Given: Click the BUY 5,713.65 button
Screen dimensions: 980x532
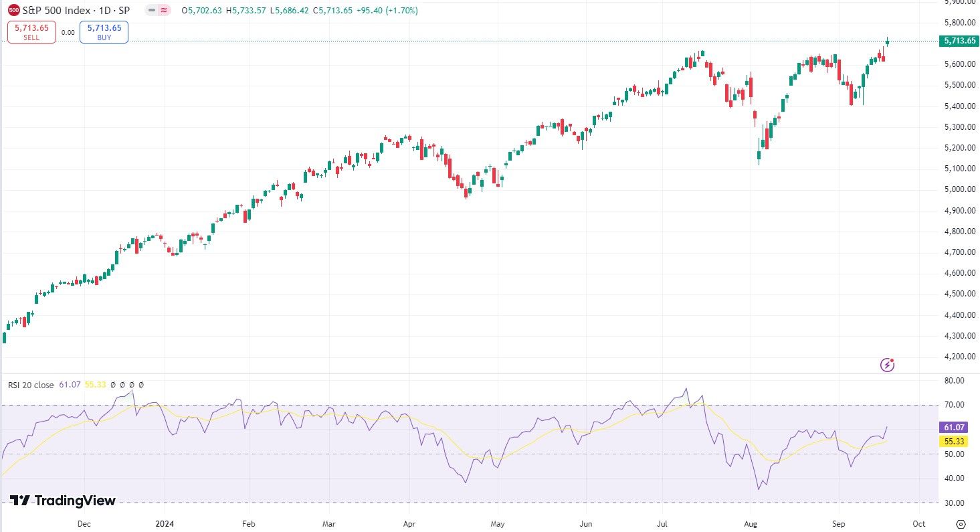Looking at the screenshot, I should 104,31.
